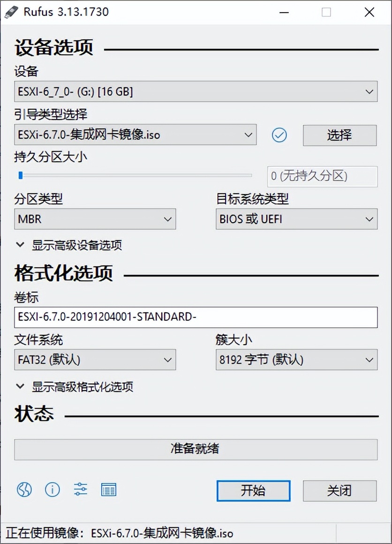The width and height of the screenshot is (392, 544).
Task: Open the 目标系统类型 dropdown
Action: click(296, 219)
